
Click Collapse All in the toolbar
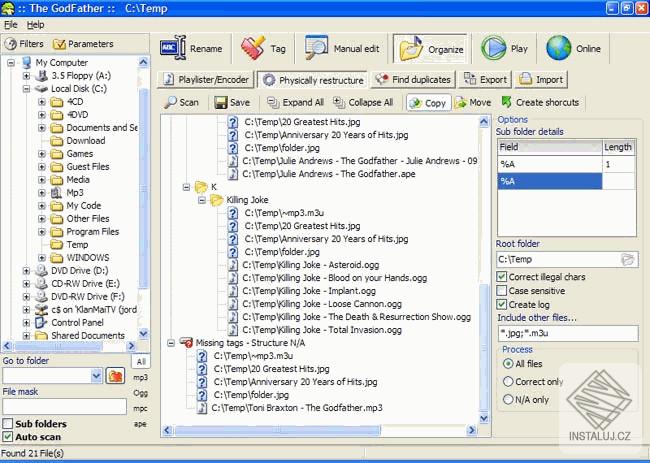pyautogui.click(x=363, y=102)
